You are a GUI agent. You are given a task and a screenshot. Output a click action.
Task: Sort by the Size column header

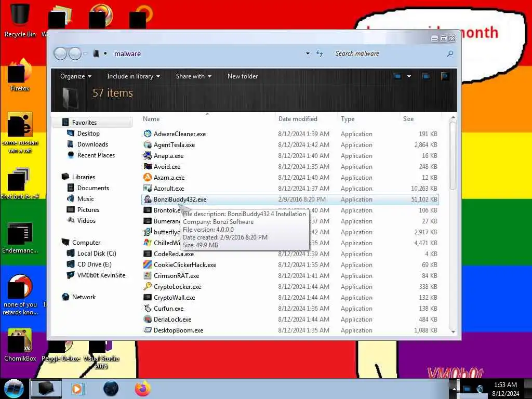tap(421, 119)
